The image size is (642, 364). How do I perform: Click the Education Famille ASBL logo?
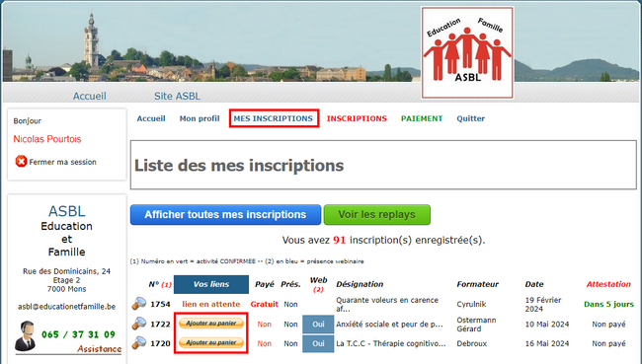pos(467,52)
